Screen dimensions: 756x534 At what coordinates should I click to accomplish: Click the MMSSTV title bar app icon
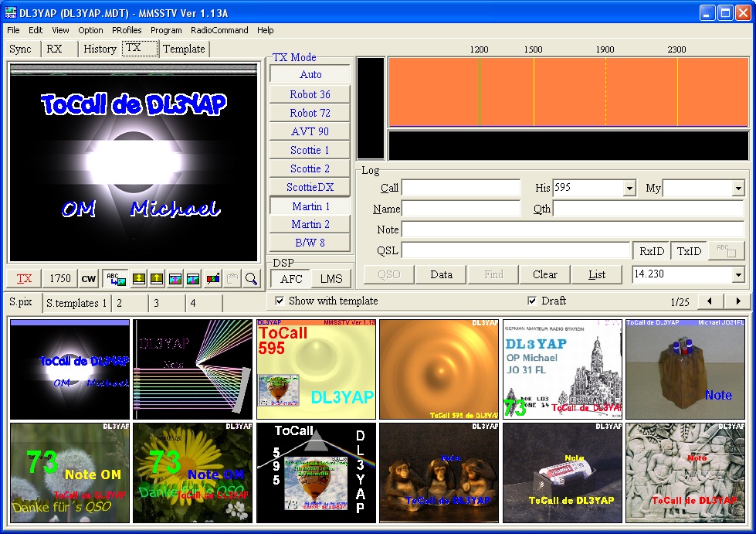pyautogui.click(x=11, y=12)
